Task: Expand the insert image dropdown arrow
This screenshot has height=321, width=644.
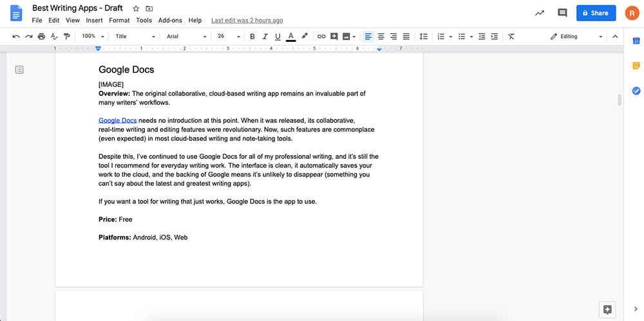Action: pos(354,37)
